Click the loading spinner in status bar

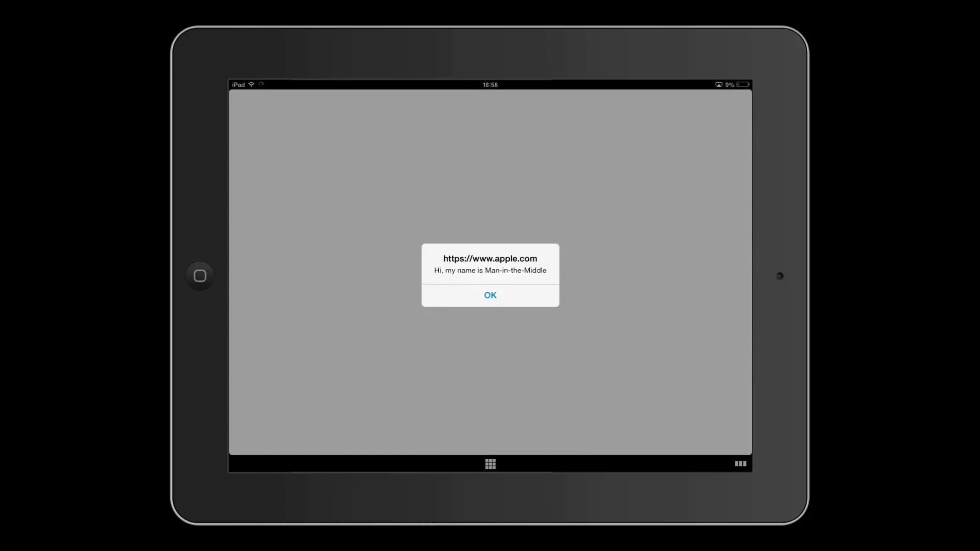(x=261, y=84)
